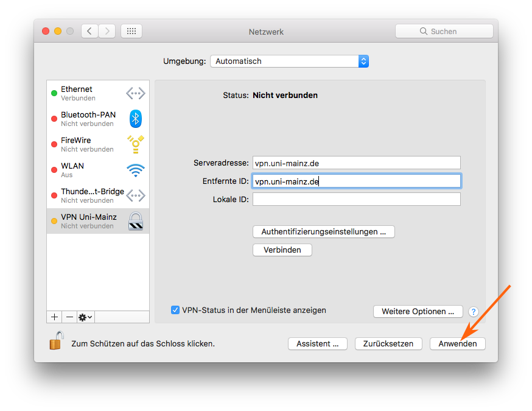The image size is (532, 411).
Task: Open the help question mark
Action: 474,311
